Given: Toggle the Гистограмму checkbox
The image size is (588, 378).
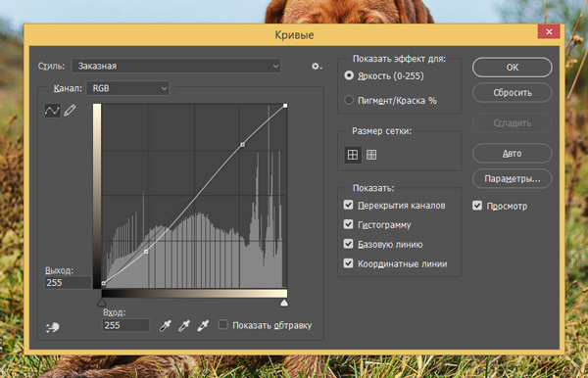Looking at the screenshot, I should [348, 224].
